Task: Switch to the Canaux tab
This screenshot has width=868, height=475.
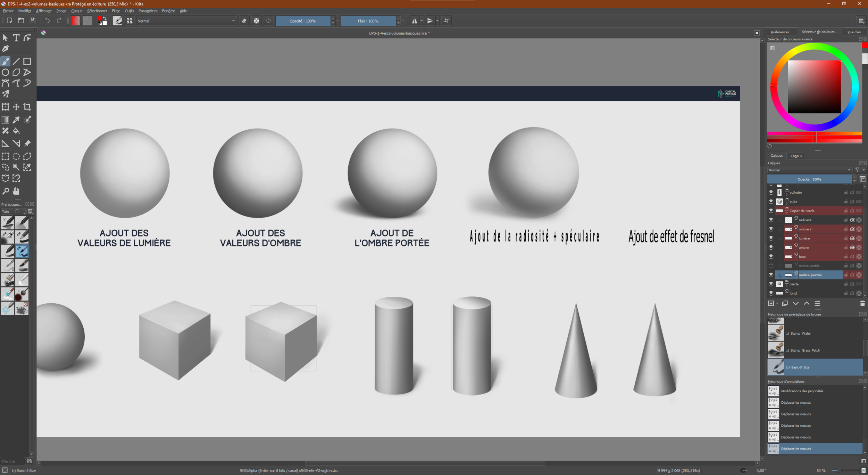Action: (796, 156)
